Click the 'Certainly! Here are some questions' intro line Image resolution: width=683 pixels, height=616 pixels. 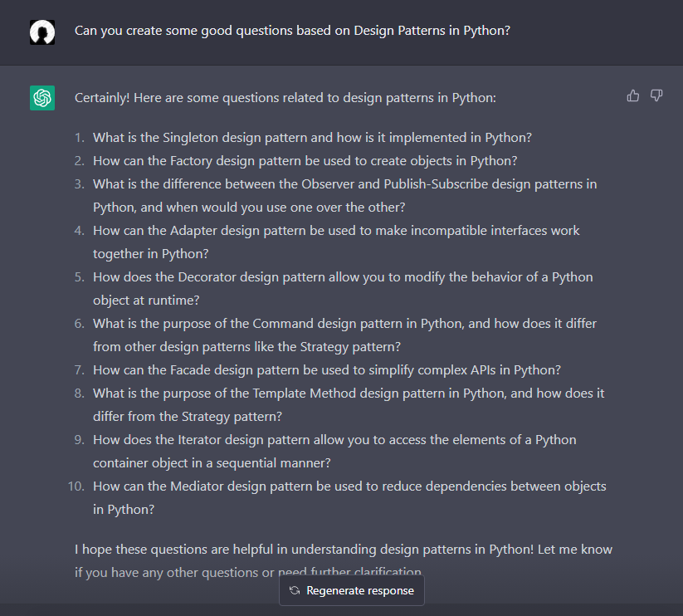pyautogui.click(x=285, y=98)
